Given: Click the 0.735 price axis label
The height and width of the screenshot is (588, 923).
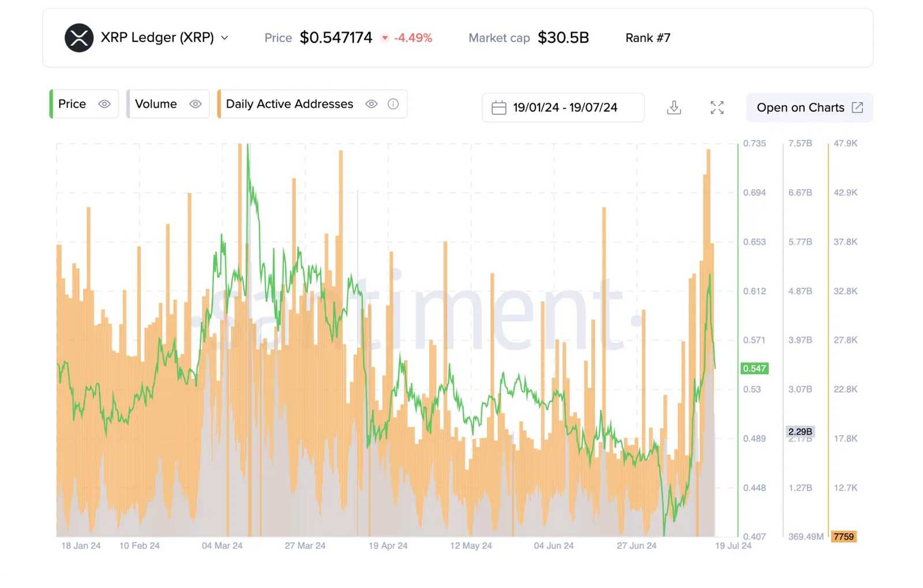Looking at the screenshot, I should (755, 144).
